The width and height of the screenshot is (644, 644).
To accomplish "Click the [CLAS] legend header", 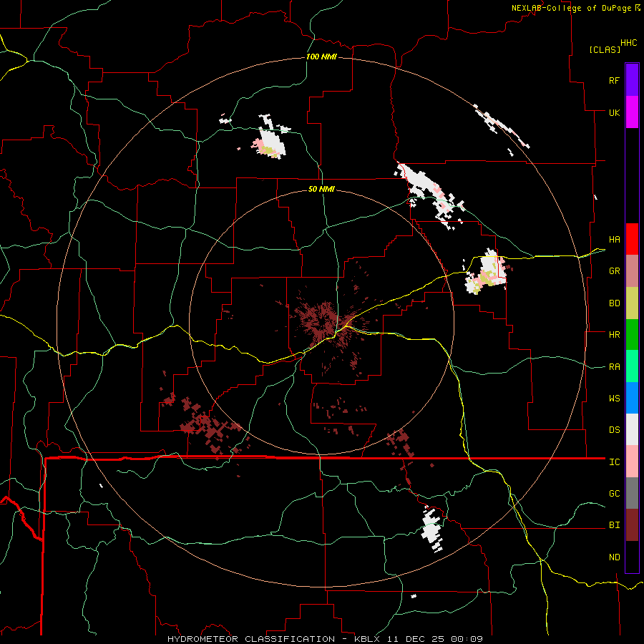I will click(x=605, y=50).
